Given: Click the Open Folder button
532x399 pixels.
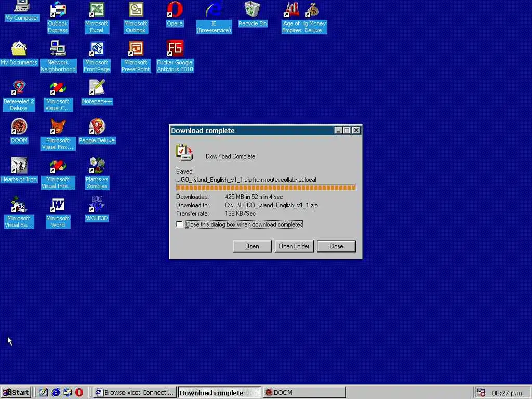Looking at the screenshot, I should click(294, 246).
